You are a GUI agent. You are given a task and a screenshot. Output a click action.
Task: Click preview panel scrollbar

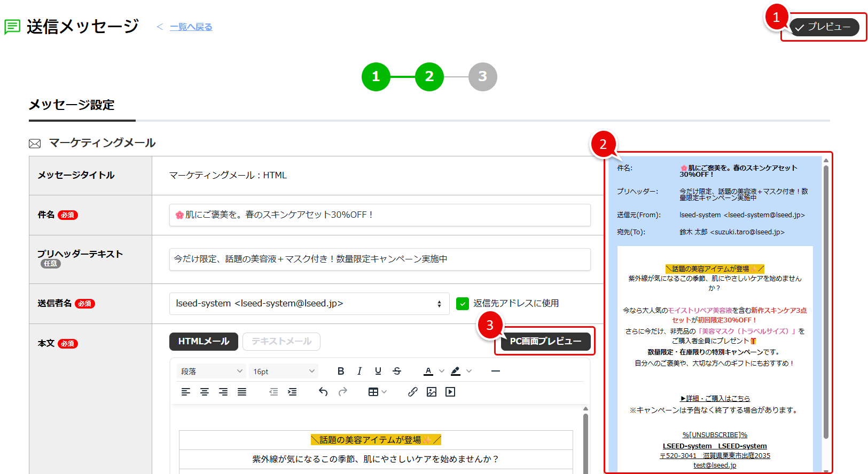click(x=826, y=302)
